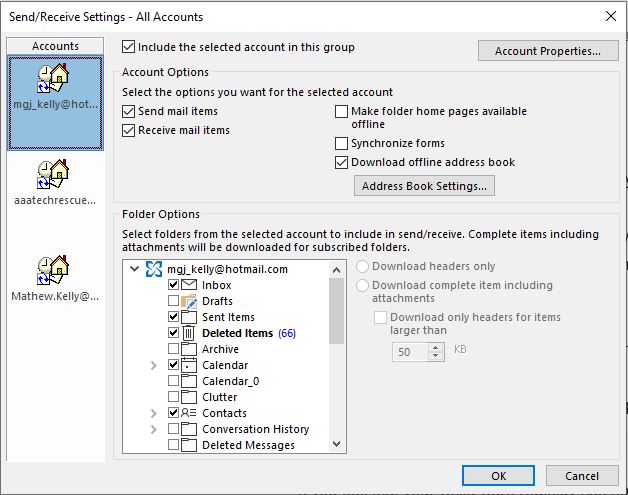This screenshot has width=628, height=495.
Task: Open Account Properties dialog
Action: click(x=548, y=51)
